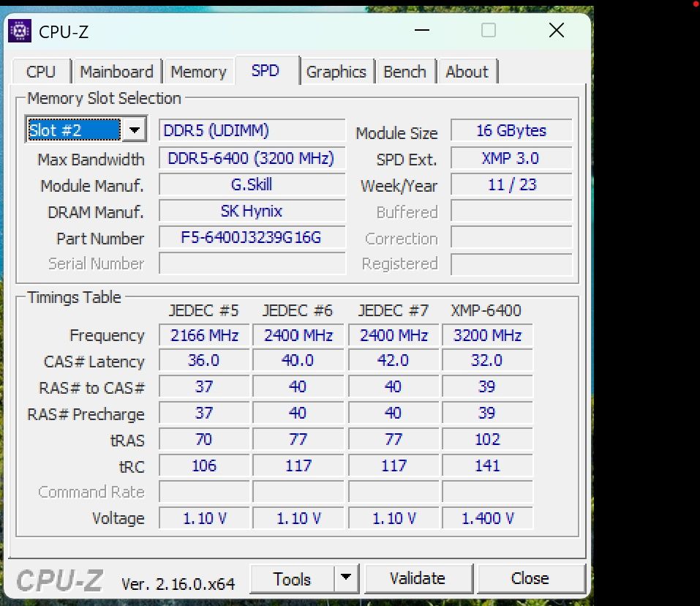
Task: Click the 3200 MHz XMP frequency cell
Action: (x=487, y=335)
